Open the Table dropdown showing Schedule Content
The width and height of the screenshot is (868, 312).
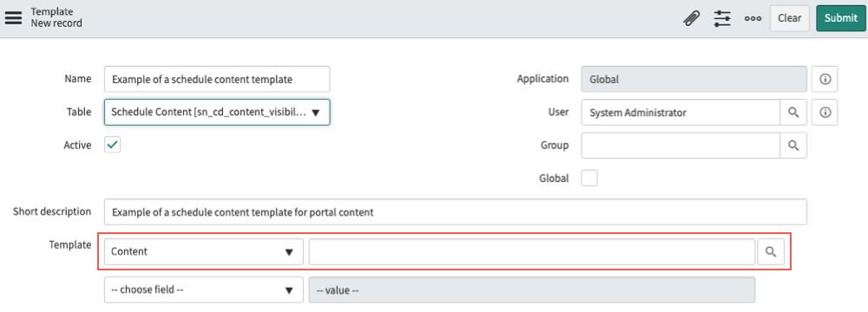point(217,113)
